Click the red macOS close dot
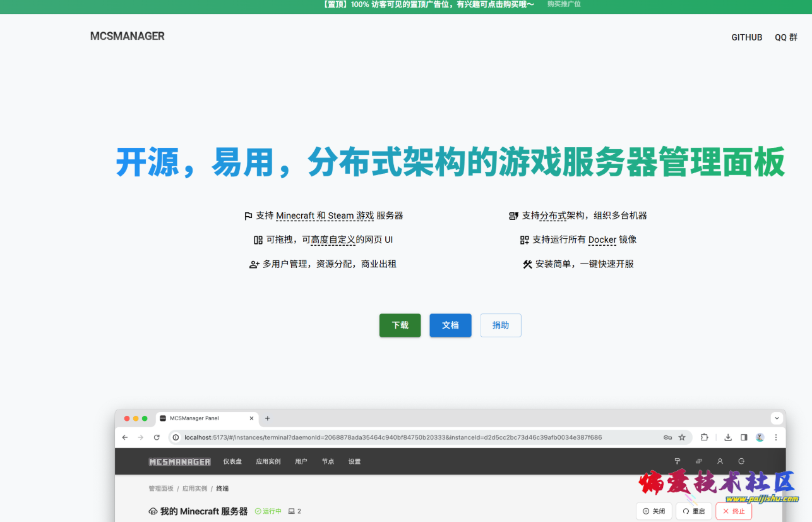 coord(127,418)
